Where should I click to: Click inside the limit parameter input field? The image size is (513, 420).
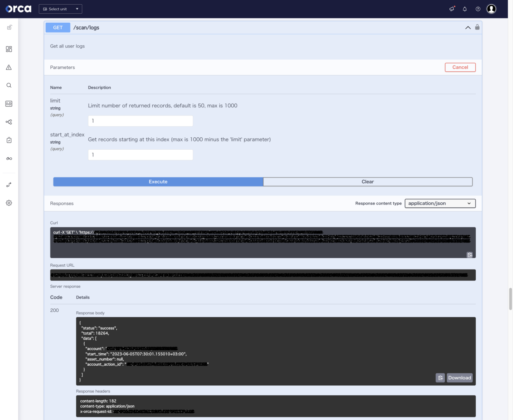[140, 121]
